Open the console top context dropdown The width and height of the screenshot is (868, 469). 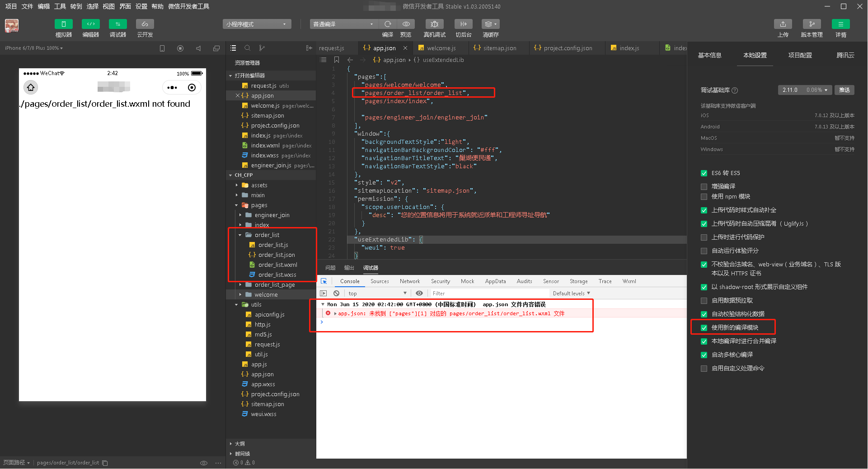click(x=378, y=293)
